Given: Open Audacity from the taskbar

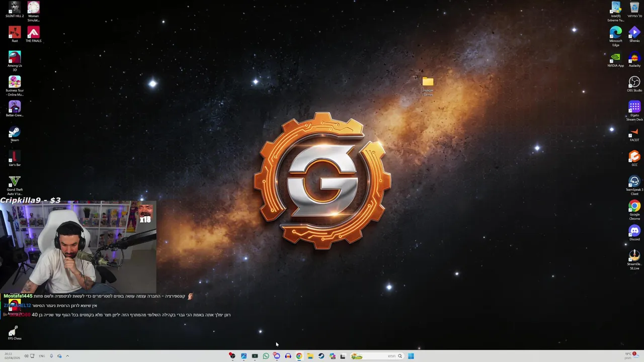Looking at the screenshot, I should pyautogui.click(x=288, y=356).
